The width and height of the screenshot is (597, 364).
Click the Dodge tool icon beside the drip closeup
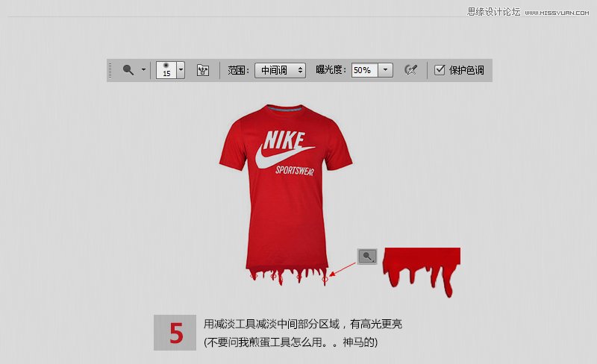(x=367, y=257)
